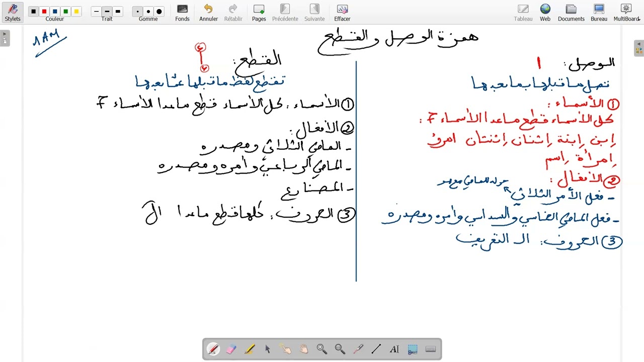Switch to Bureau desktop mode
The image size is (644, 362).
point(599,13)
